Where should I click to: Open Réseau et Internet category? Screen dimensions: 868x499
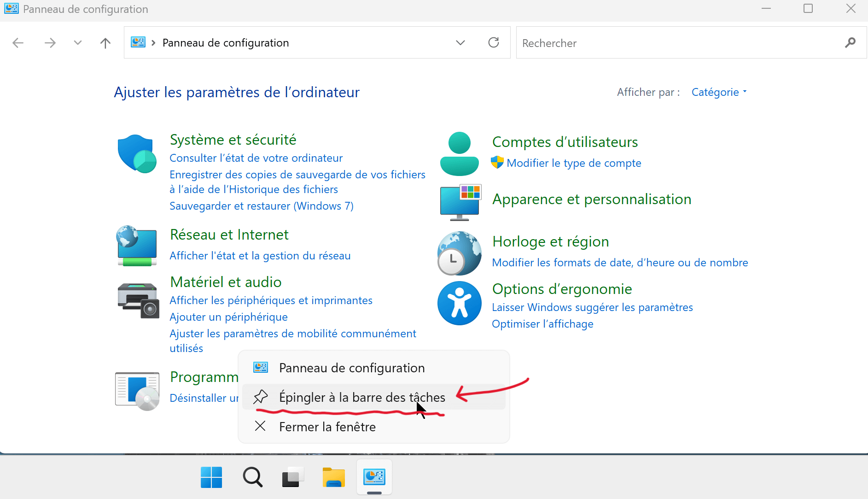point(229,235)
